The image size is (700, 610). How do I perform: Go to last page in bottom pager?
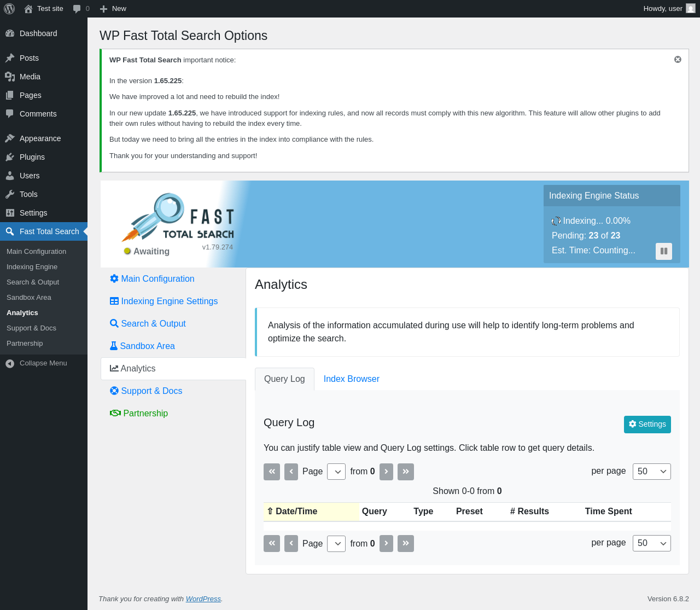tap(406, 543)
